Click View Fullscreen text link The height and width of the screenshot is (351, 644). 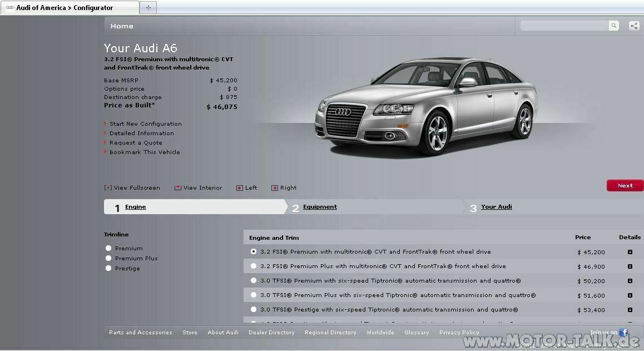tap(137, 188)
